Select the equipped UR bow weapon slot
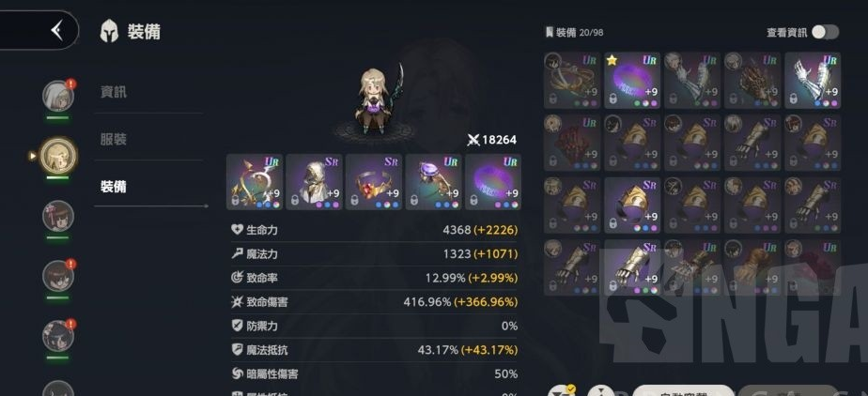This screenshot has width=868, height=396. pos(255,182)
